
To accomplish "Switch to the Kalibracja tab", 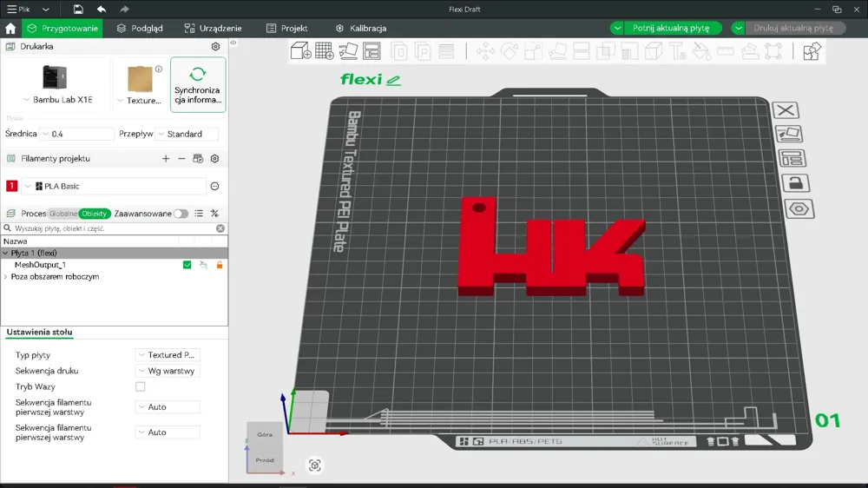I will pos(361,29).
